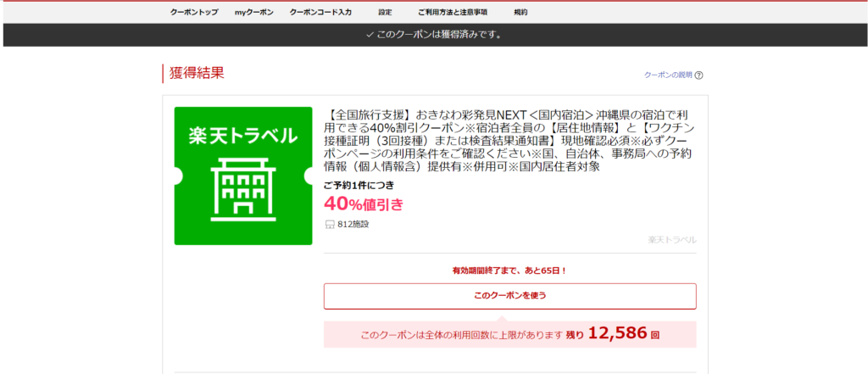Open the 規約 menu item
Screen dimensions: 868x374
coord(520,12)
